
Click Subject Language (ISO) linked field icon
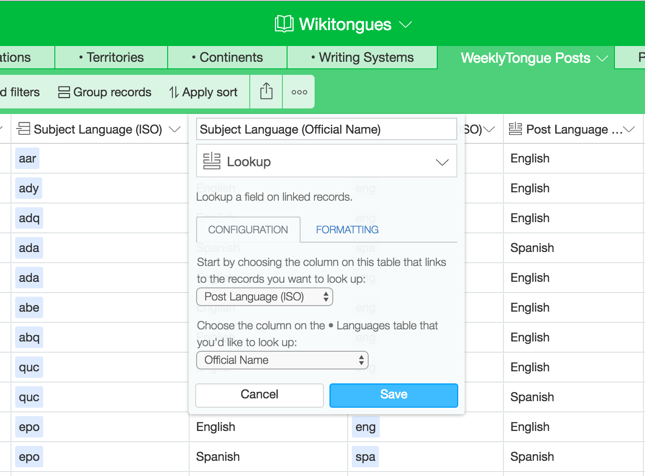[x=23, y=129]
